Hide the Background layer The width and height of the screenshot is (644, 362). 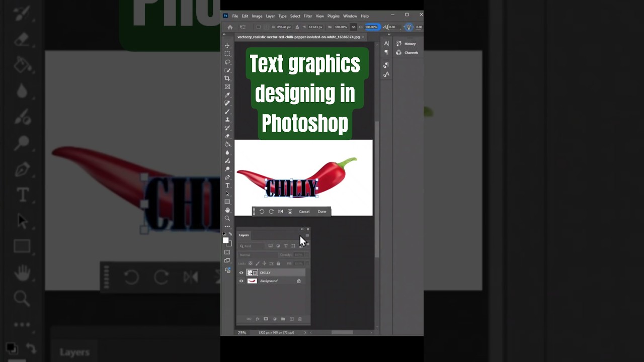tap(241, 281)
